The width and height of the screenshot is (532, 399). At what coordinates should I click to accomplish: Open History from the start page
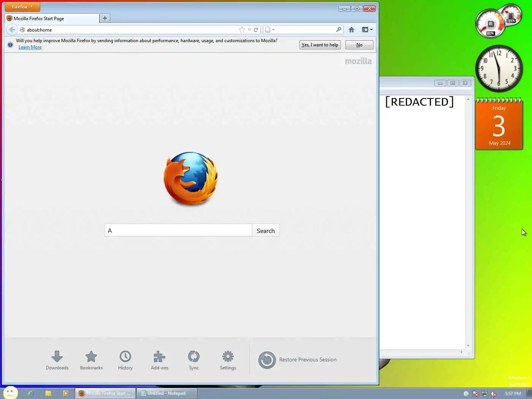coord(125,360)
